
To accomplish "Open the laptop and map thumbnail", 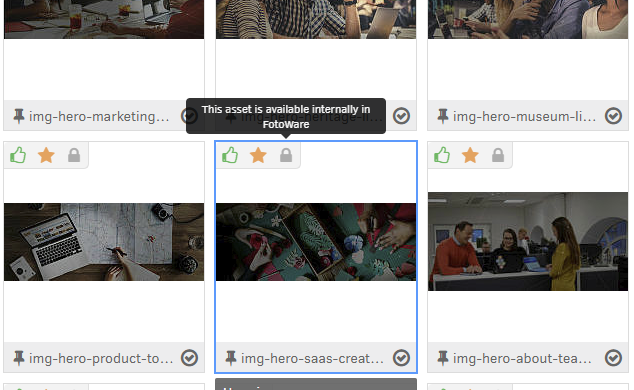I will click(x=104, y=242).
